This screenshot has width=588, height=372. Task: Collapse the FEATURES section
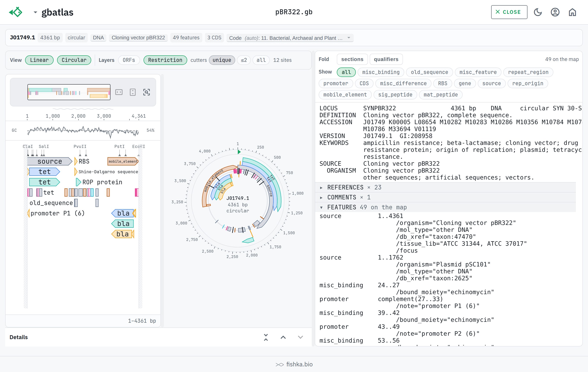click(x=445, y=207)
